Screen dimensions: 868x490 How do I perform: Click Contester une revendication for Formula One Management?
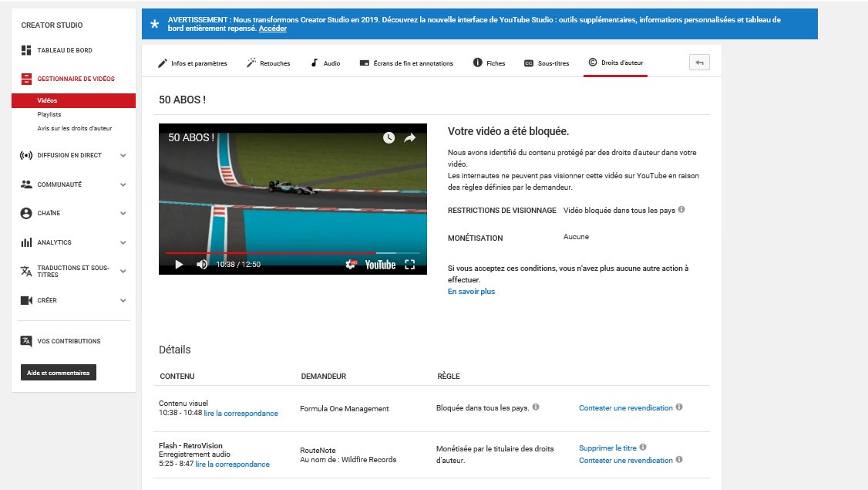625,407
